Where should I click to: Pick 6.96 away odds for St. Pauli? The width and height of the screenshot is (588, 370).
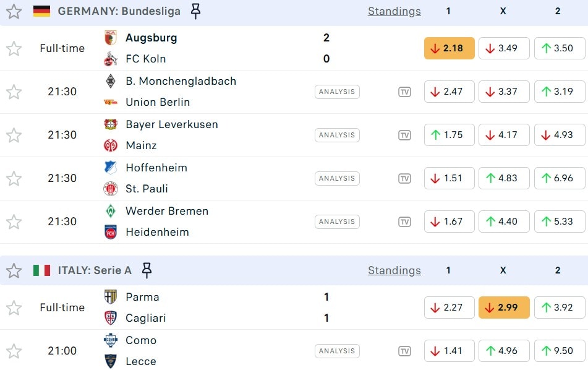[x=558, y=178]
